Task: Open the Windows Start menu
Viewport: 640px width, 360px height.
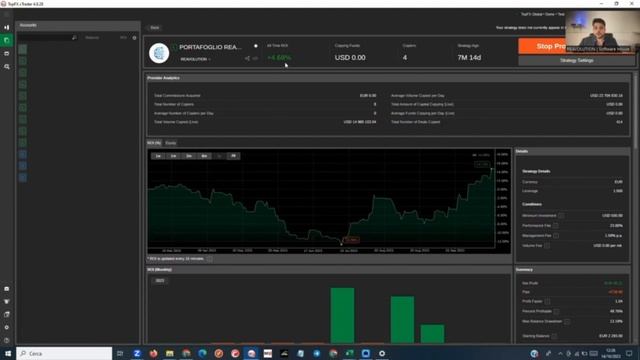Action: tap(8, 353)
